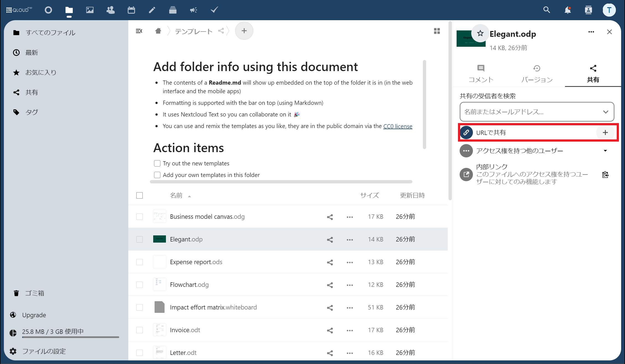
Task: Open the Calendar app icon
Action: (x=131, y=10)
